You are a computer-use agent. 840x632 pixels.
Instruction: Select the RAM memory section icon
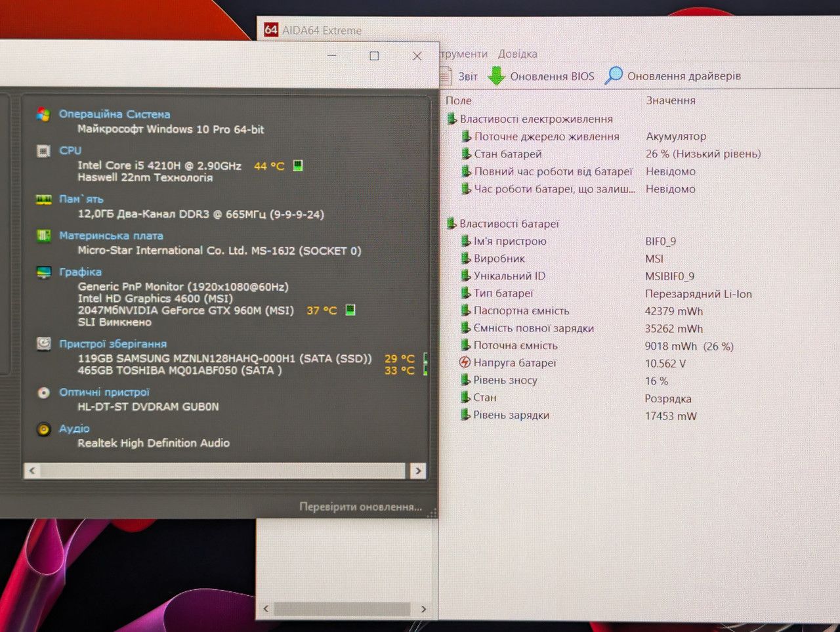[43, 200]
